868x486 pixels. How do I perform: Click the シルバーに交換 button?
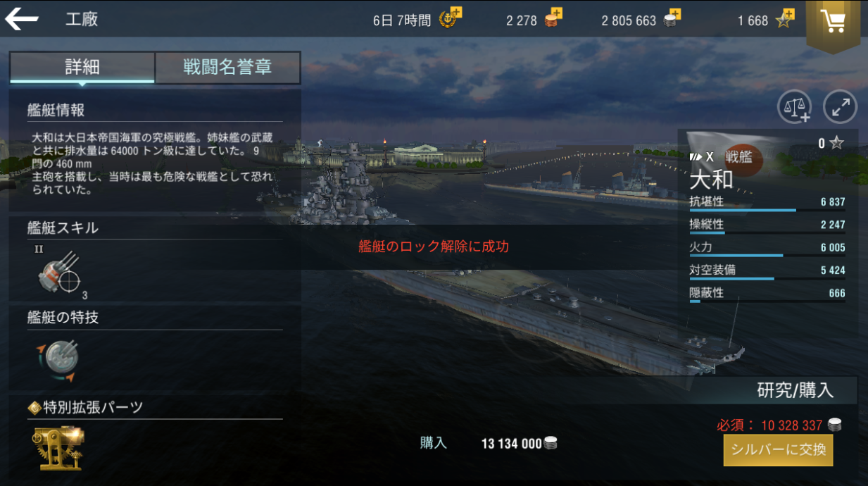coord(778,450)
